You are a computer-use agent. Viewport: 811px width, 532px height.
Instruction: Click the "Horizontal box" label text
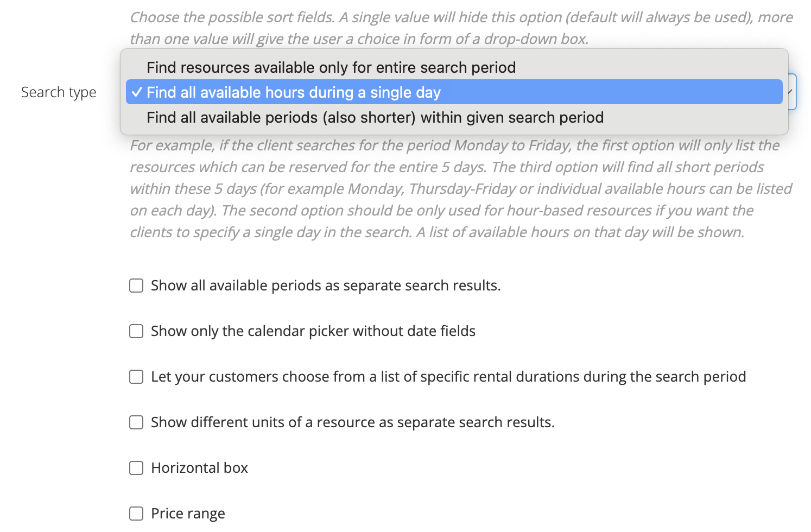[x=199, y=468]
